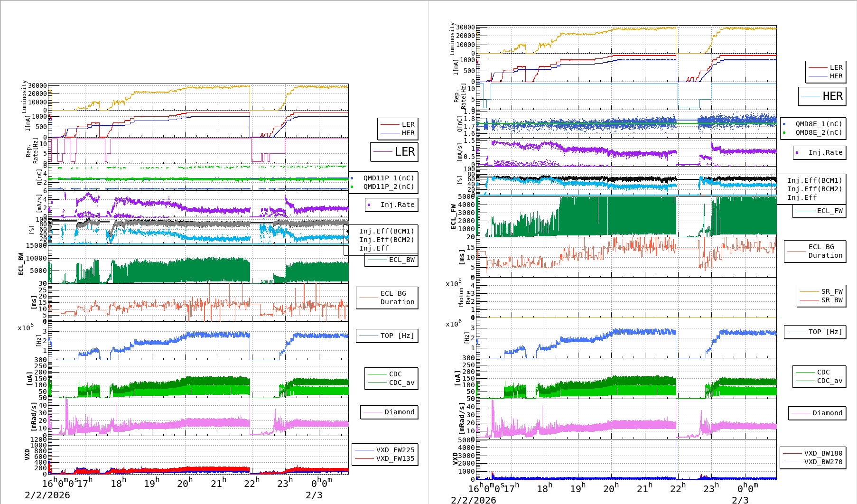Select the VXD_FW225 legend entry
857x504 pixels.
(395, 450)
